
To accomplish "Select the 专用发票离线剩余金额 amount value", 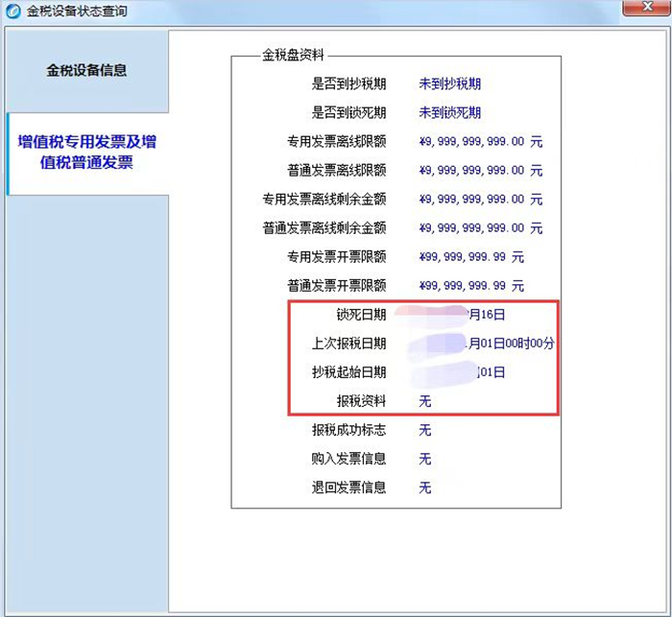I will pos(480,200).
